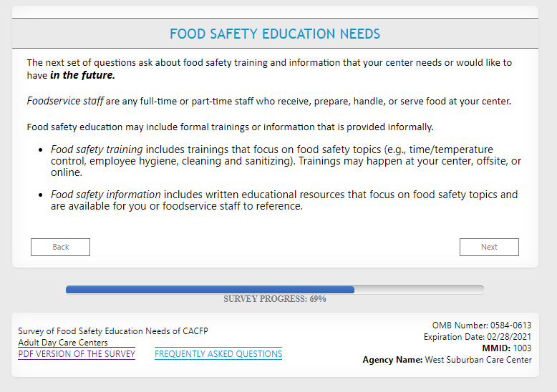Click the filled blue part of progress bar
Viewport: 557px width, 392px height.
tap(210, 290)
